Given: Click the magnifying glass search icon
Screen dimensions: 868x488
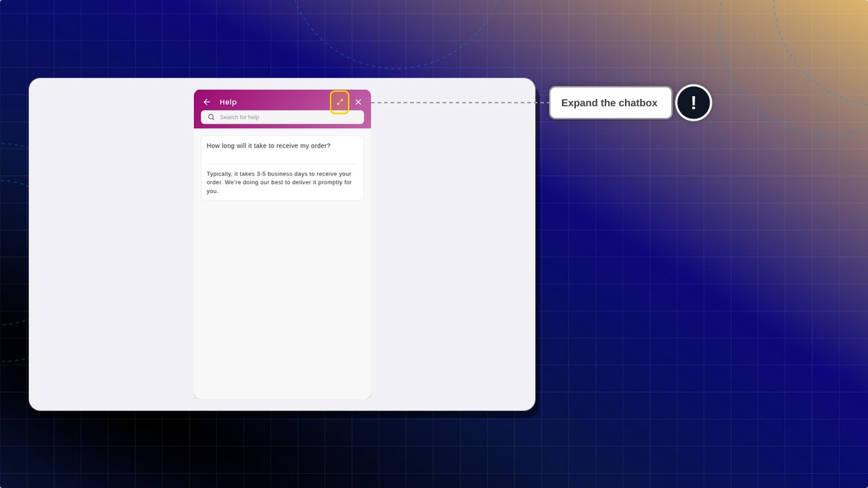Looking at the screenshot, I should 211,117.
